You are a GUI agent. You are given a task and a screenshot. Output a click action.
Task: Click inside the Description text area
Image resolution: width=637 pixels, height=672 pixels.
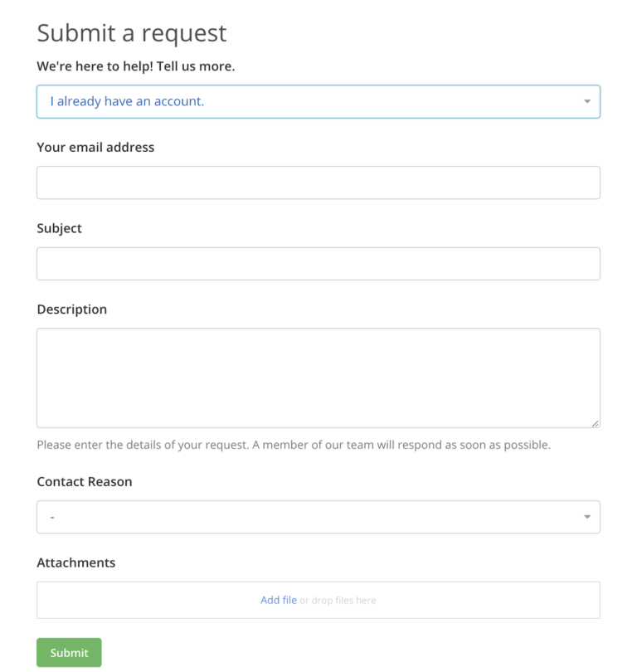point(318,377)
